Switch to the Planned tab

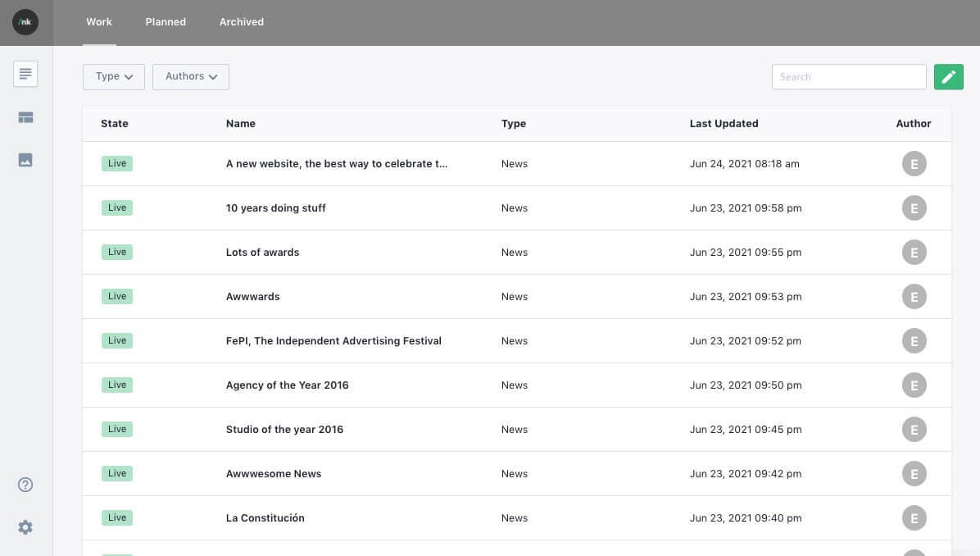(166, 22)
